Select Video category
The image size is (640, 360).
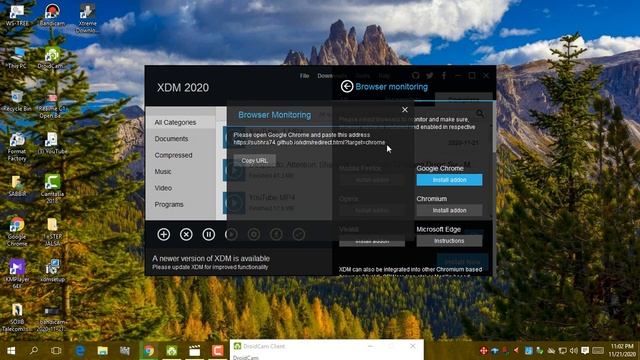click(181, 188)
